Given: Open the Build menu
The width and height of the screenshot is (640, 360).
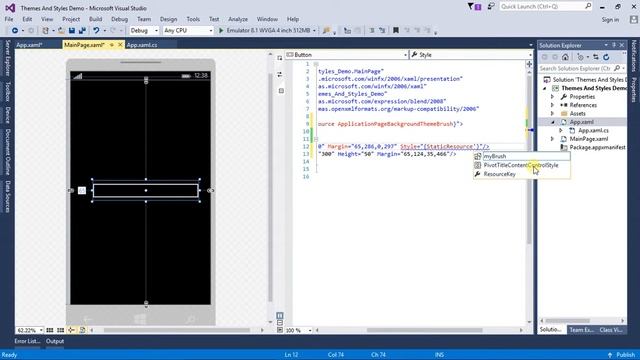Looking at the screenshot, I should point(96,19).
